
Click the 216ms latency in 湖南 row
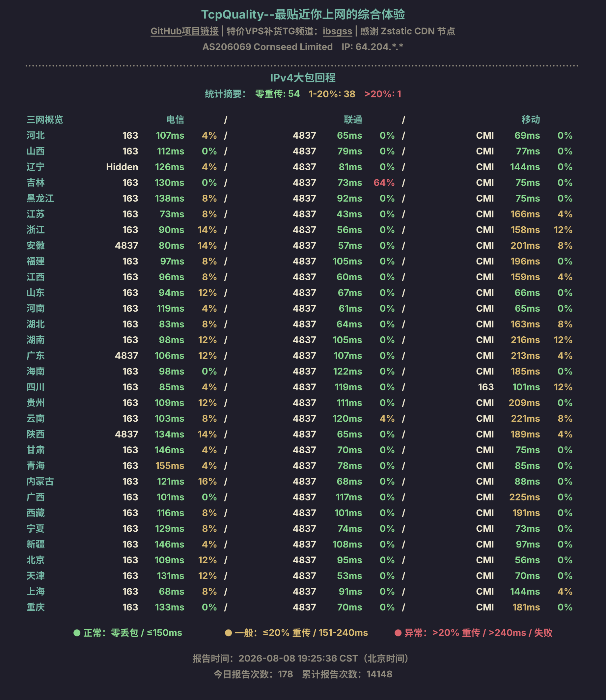click(525, 340)
